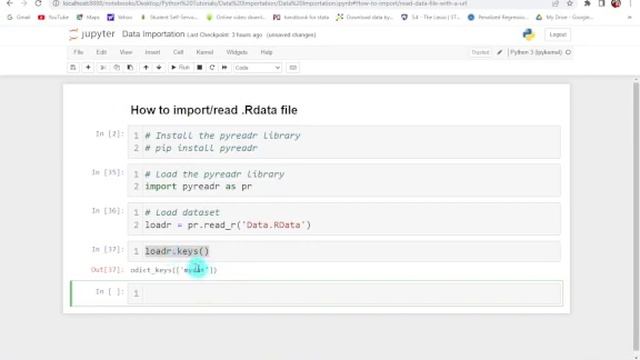Open the My Drive - Google bookmark
Screen dimensions: 640x360
click(x=564, y=17)
